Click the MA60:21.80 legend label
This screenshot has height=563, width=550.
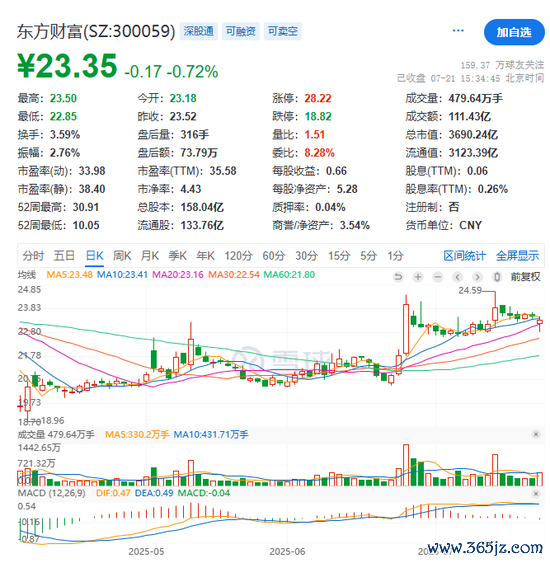(x=289, y=275)
